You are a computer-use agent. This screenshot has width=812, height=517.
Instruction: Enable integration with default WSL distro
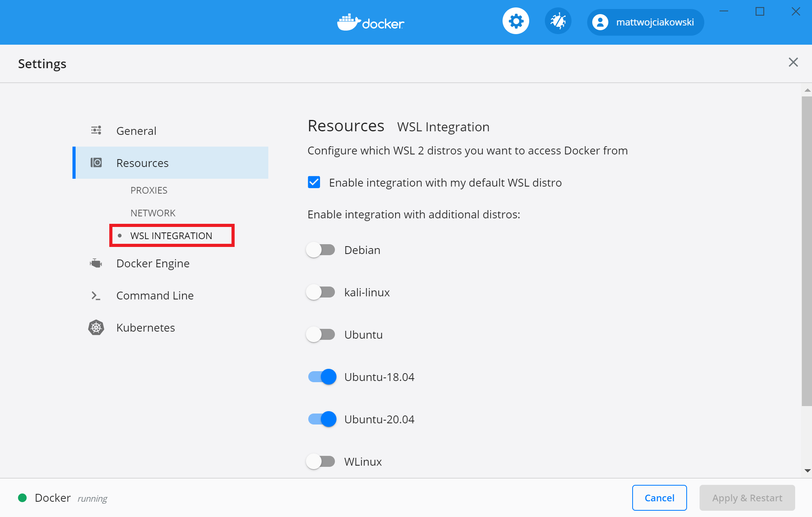click(313, 182)
